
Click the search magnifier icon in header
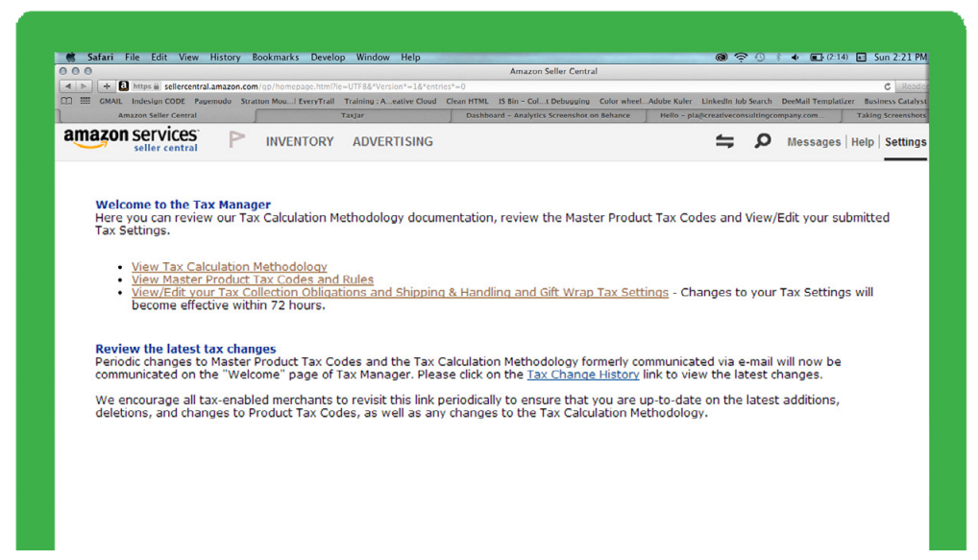(x=762, y=141)
